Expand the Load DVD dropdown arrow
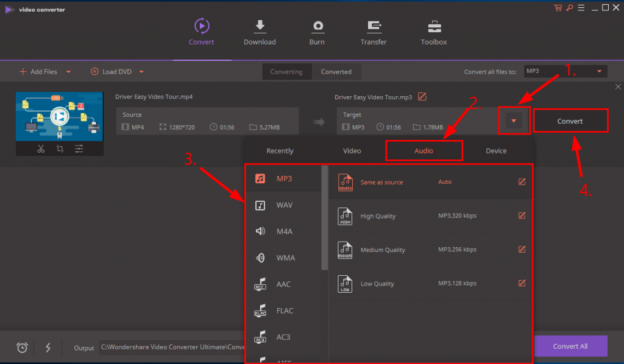The height and width of the screenshot is (364, 624). click(141, 72)
